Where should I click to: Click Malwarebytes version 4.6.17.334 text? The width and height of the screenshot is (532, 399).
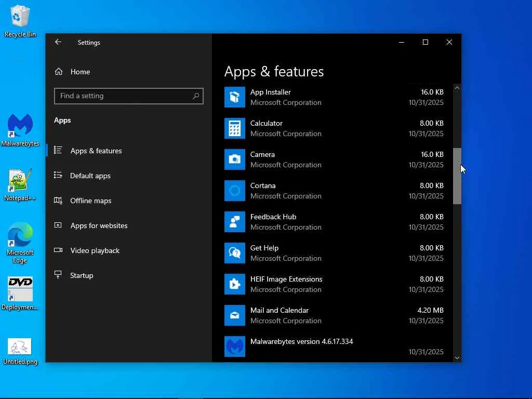[x=302, y=341]
